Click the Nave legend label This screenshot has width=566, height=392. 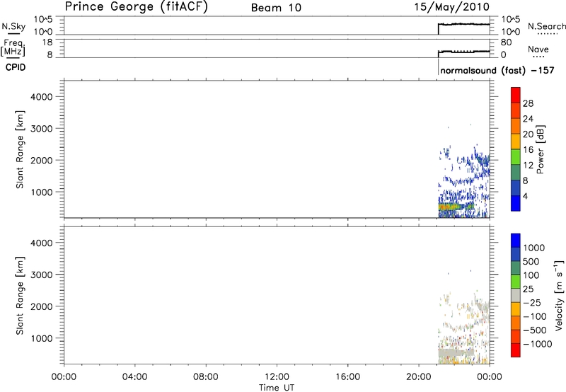pos(538,50)
